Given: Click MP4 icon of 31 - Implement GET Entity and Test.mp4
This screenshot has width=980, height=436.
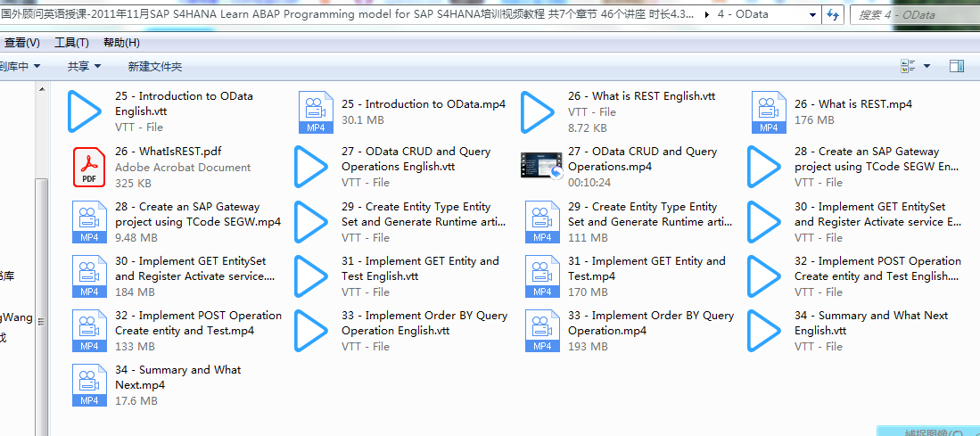Looking at the screenshot, I should tap(542, 276).
